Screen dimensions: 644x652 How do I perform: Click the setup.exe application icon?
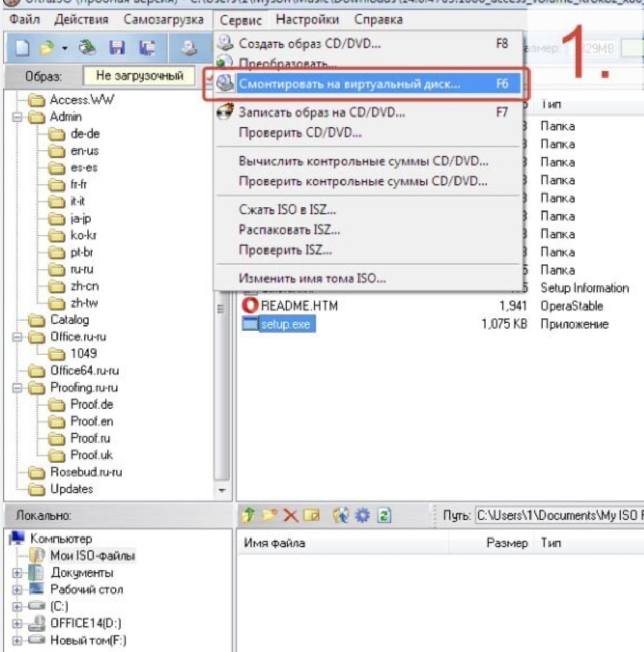(x=250, y=324)
